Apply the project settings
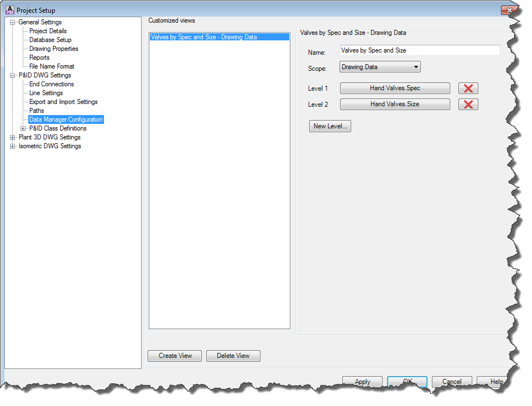The image size is (532, 406). (362, 382)
